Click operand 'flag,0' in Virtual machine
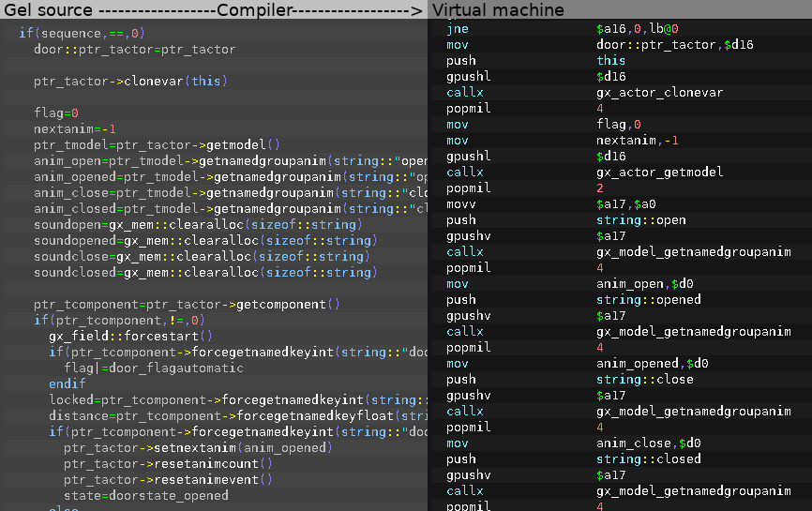 click(x=618, y=125)
